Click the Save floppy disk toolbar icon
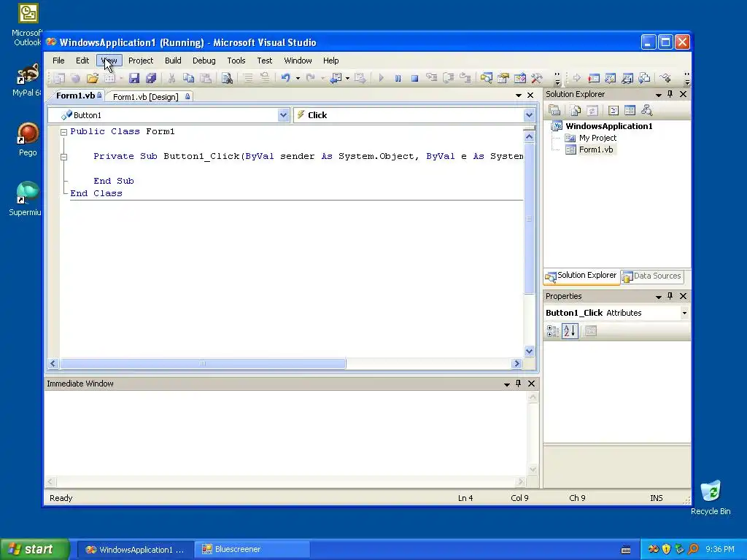747x560 pixels. (134, 78)
